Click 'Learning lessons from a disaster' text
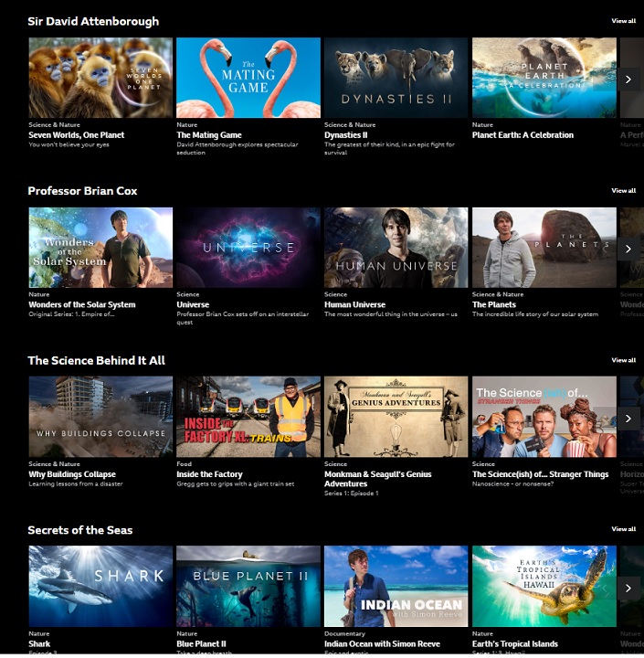This screenshot has height=658, width=644. tap(76, 483)
